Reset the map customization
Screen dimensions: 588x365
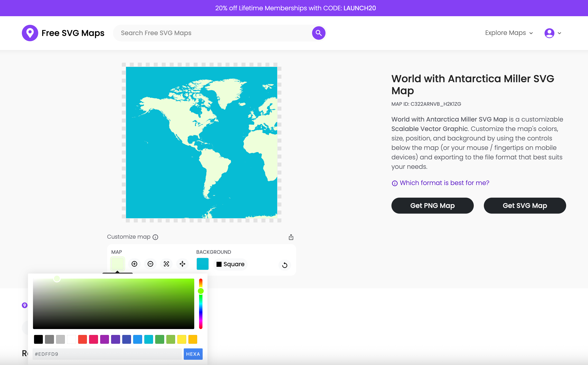(x=285, y=265)
